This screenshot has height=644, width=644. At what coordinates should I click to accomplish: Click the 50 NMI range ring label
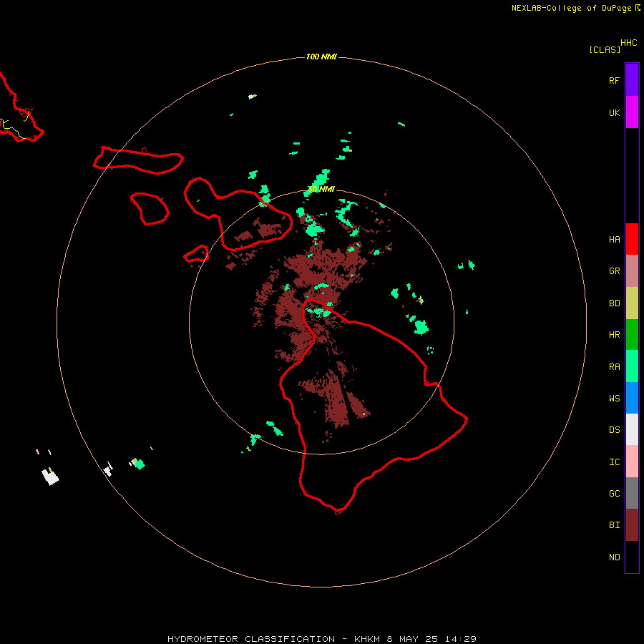[321, 189]
